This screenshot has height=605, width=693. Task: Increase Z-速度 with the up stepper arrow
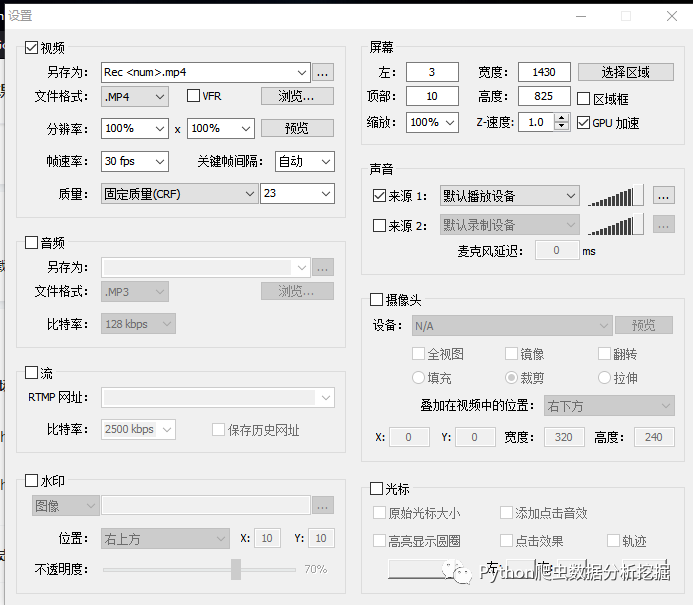pos(561,118)
